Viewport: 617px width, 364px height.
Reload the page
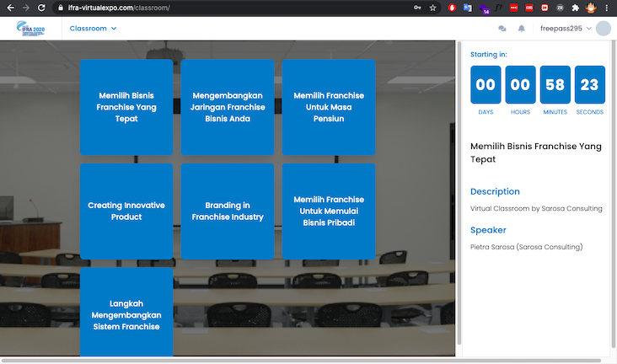pos(41,8)
